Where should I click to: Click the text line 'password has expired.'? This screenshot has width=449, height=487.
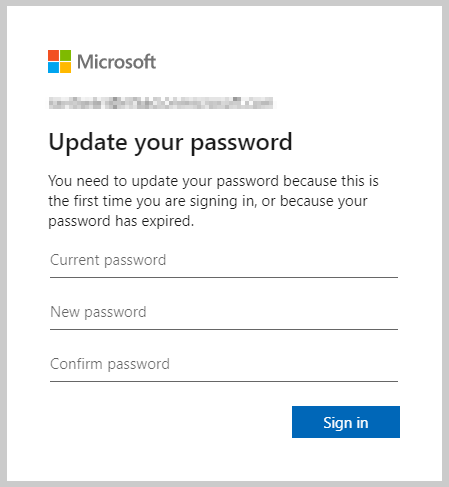click(121, 221)
